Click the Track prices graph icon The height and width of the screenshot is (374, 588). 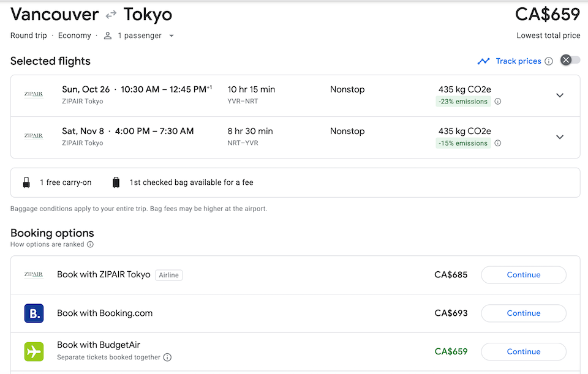click(483, 61)
